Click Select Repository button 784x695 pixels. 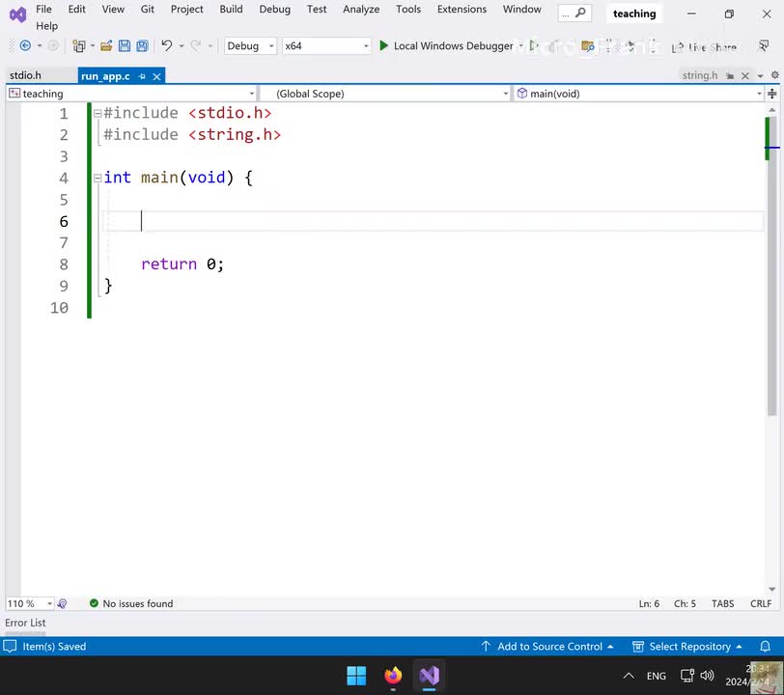(x=687, y=647)
